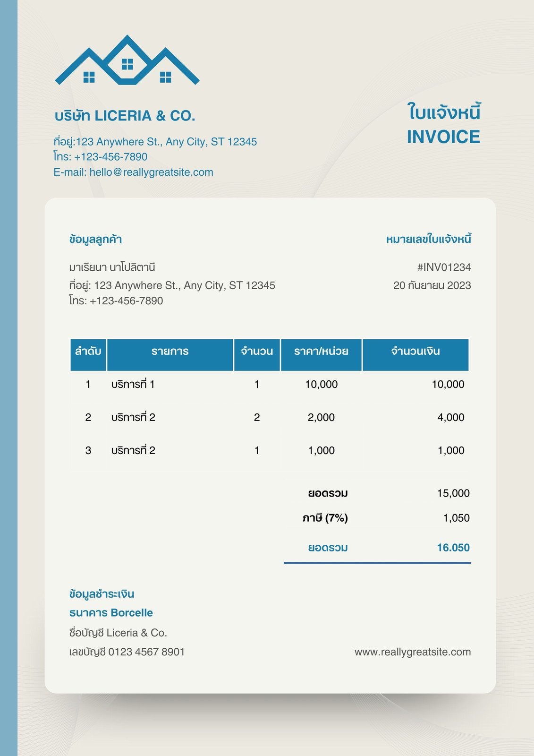
Task: Click the ธนาคาร Borcelle bank name
Action: click(111, 613)
